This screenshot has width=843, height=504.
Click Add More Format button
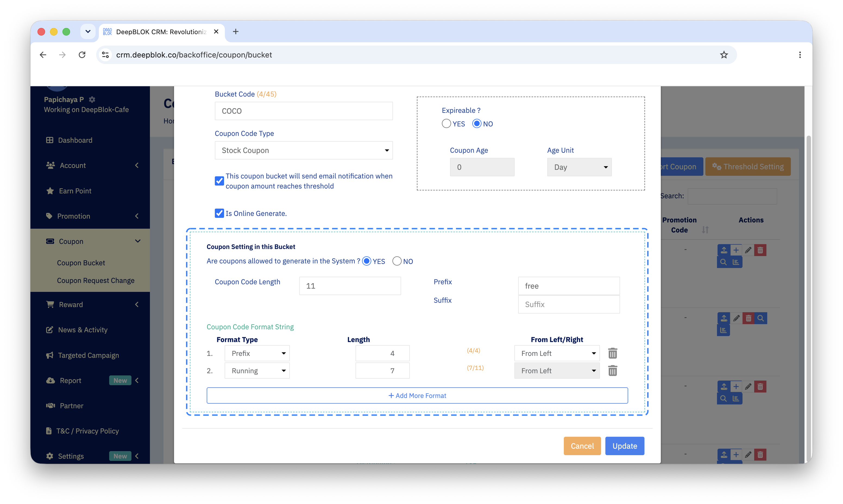pyautogui.click(x=417, y=396)
